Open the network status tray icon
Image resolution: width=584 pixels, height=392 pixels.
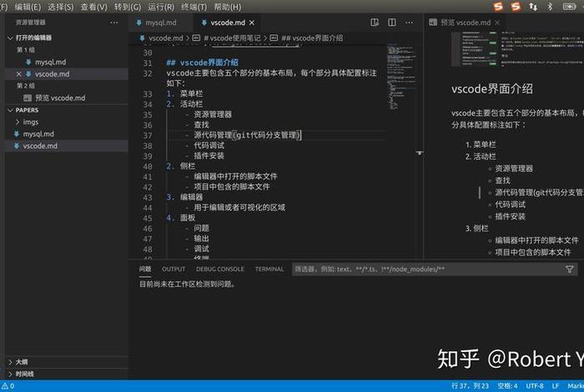point(533,7)
